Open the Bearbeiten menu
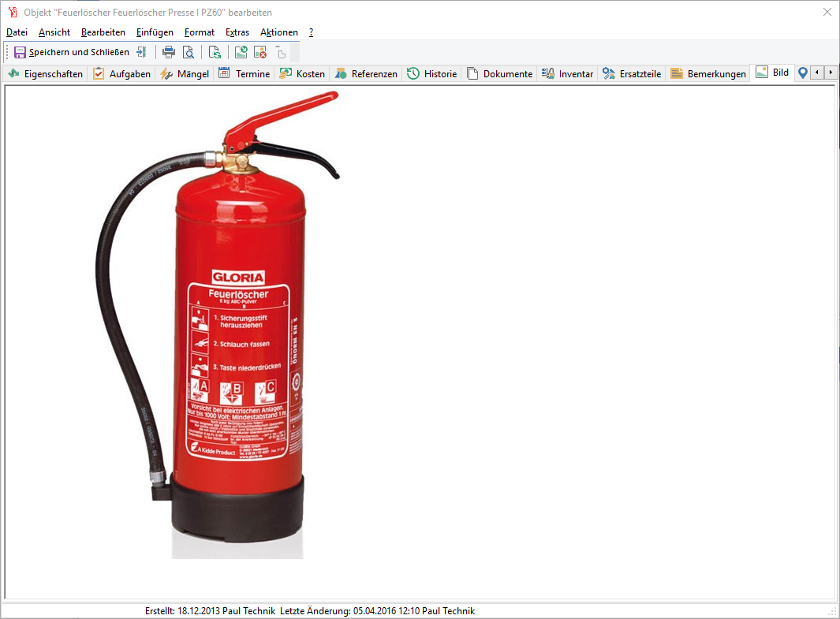 (103, 32)
